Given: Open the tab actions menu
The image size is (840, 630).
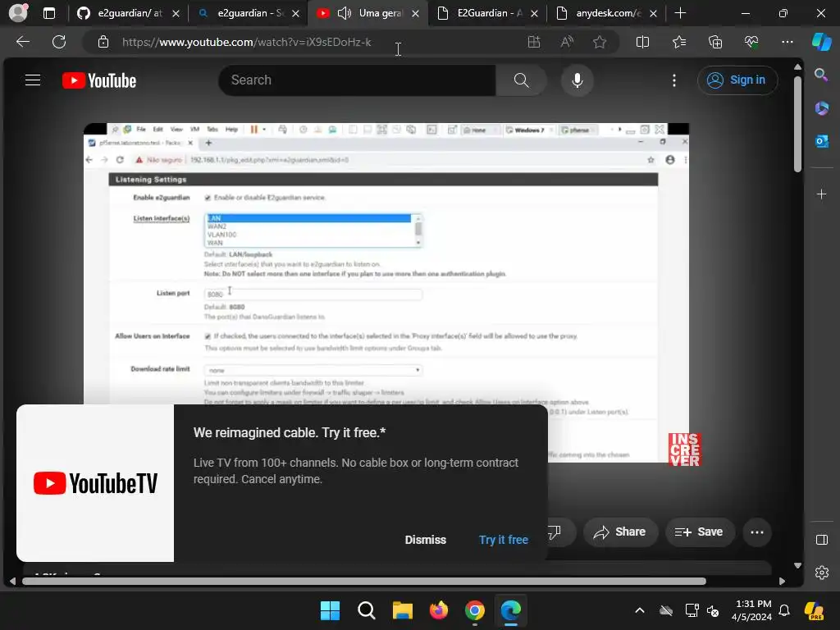Looking at the screenshot, I should (x=49, y=13).
